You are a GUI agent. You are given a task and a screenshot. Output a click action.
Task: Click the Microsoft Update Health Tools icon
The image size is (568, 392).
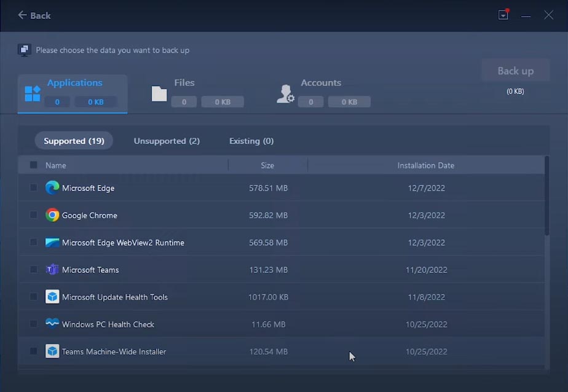pyautogui.click(x=52, y=296)
